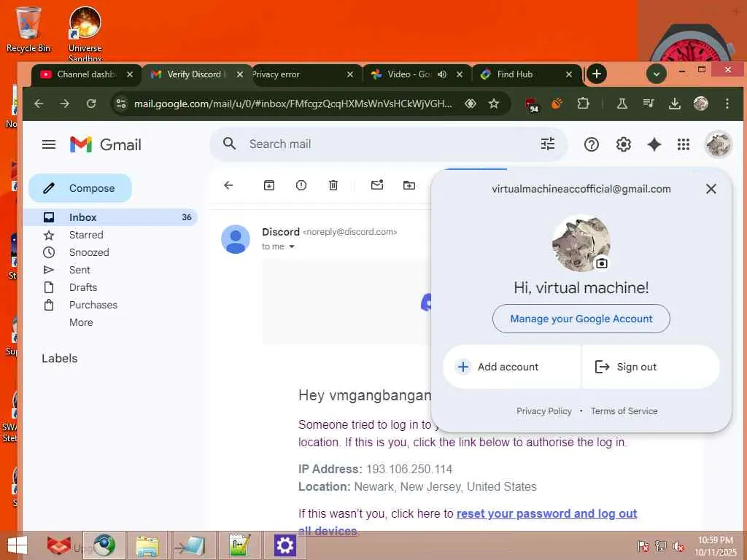Screen dimensions: 747x560
Task: Mute the Video tab audio icon
Action: click(442, 74)
